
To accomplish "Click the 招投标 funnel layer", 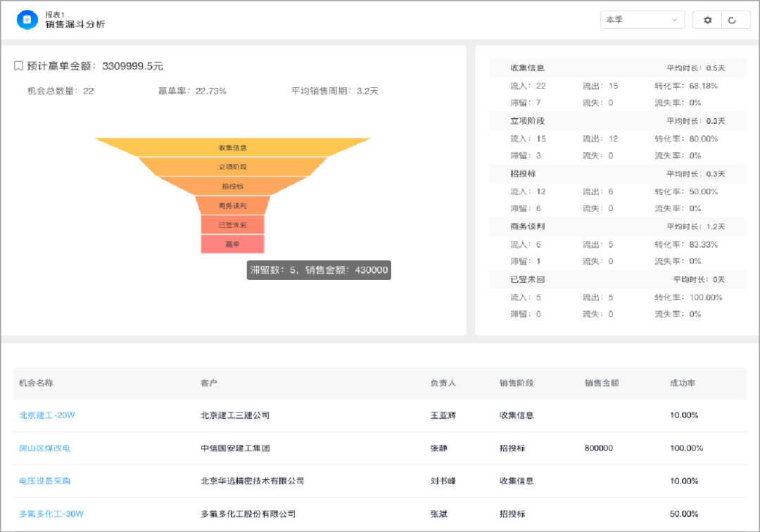I will (x=232, y=186).
